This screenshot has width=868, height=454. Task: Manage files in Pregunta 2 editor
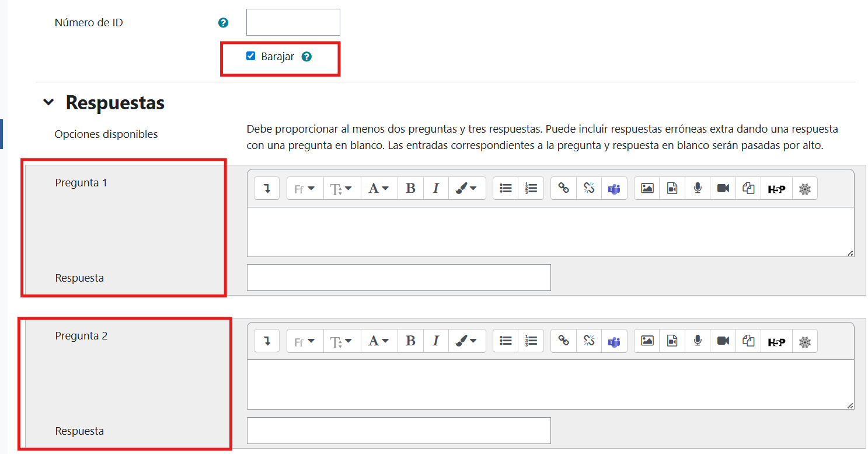coord(748,341)
